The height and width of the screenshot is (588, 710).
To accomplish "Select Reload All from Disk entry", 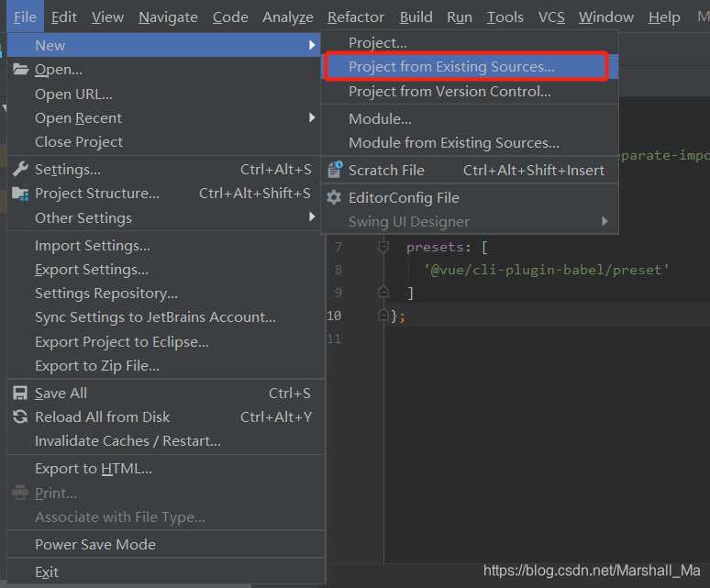I will click(x=166, y=416).
